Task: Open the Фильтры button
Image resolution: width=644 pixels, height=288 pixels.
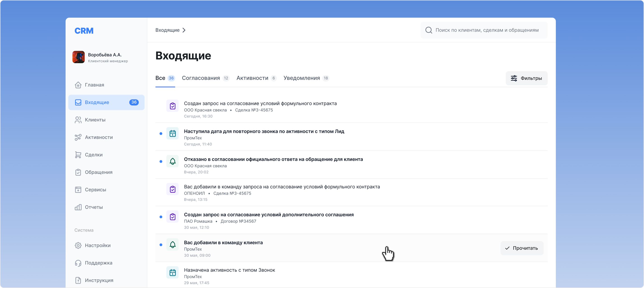Action: pos(526,78)
